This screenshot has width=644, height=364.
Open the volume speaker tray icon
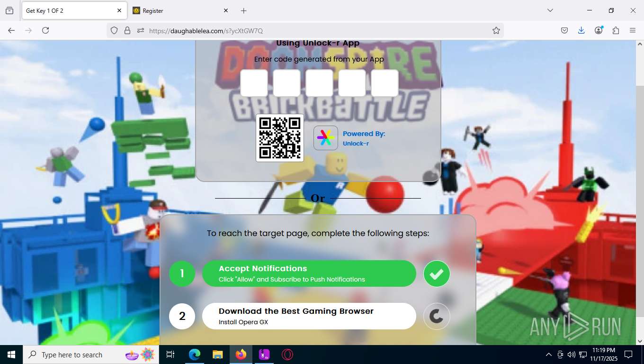pos(571,355)
